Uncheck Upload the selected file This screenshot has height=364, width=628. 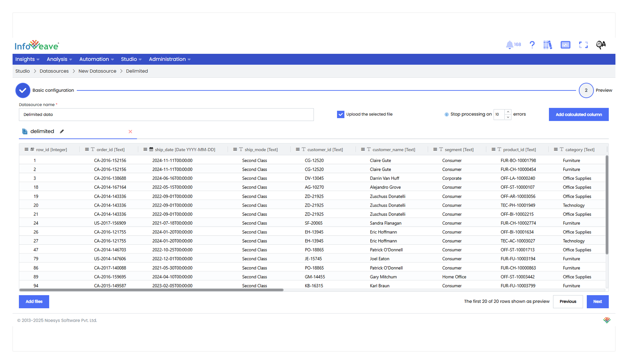341,115
